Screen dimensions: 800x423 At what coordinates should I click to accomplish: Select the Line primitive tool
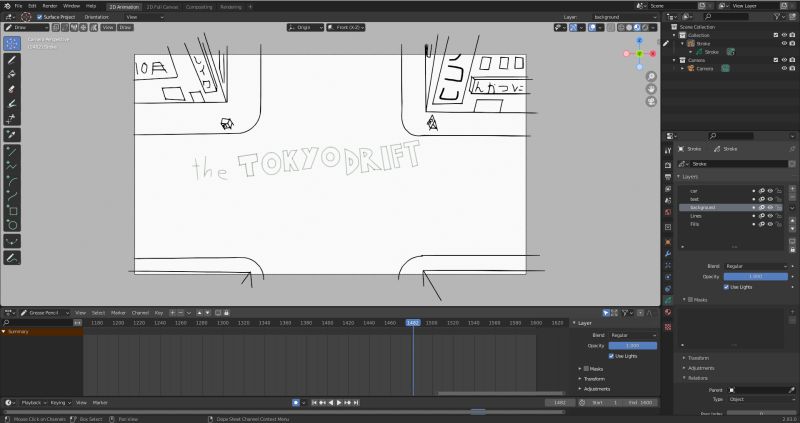(x=12, y=151)
